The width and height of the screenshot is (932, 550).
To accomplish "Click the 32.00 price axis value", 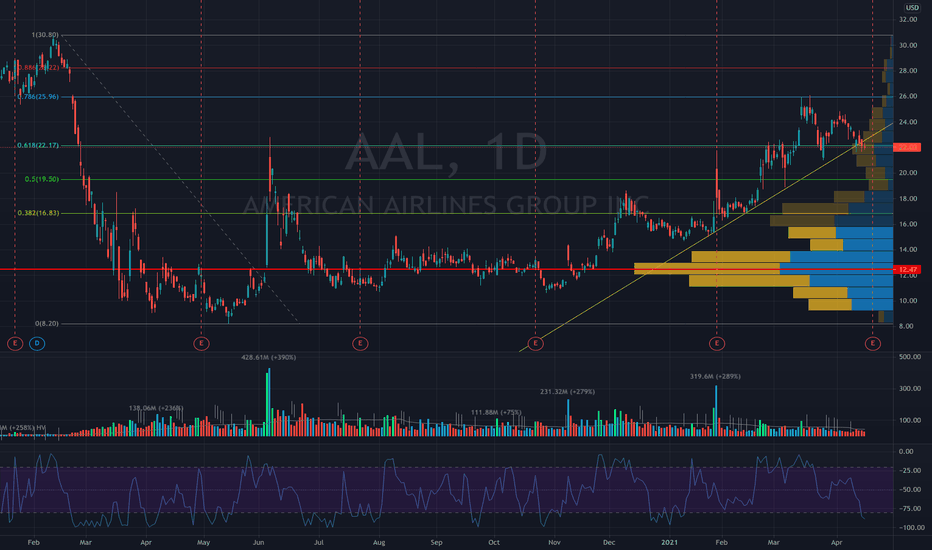I will pos(908,20).
